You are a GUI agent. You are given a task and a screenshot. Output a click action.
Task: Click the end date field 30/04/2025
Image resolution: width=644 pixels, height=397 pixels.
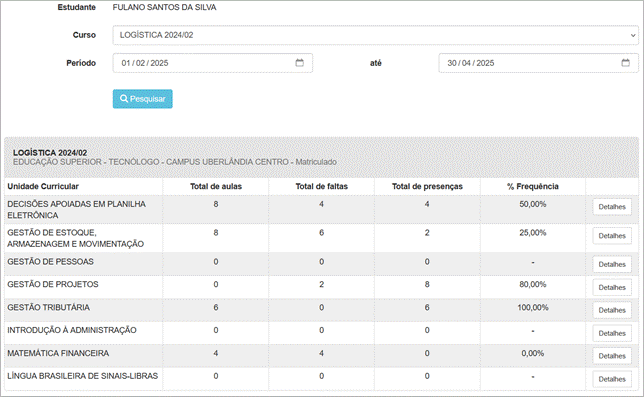(538, 63)
